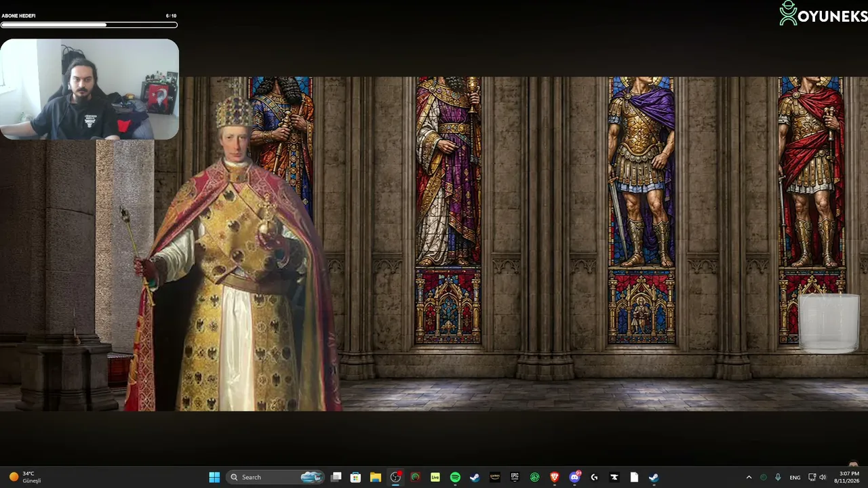
Task: Click the ABONE HEDEFI progress bar
Action: pos(89,25)
